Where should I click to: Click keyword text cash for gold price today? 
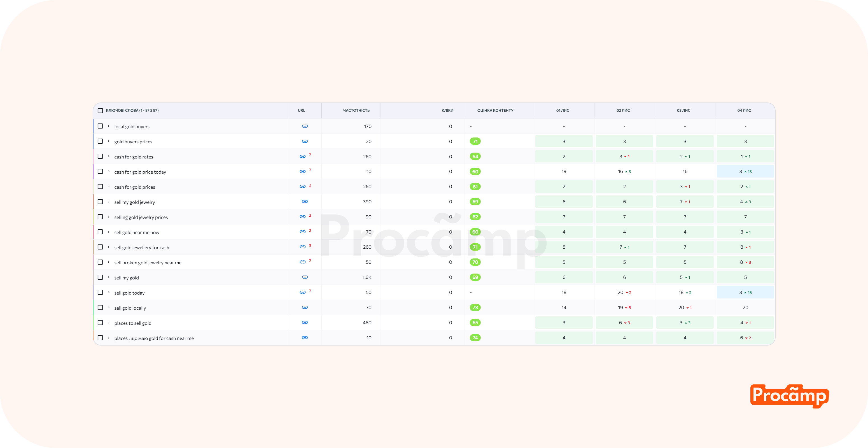click(140, 172)
